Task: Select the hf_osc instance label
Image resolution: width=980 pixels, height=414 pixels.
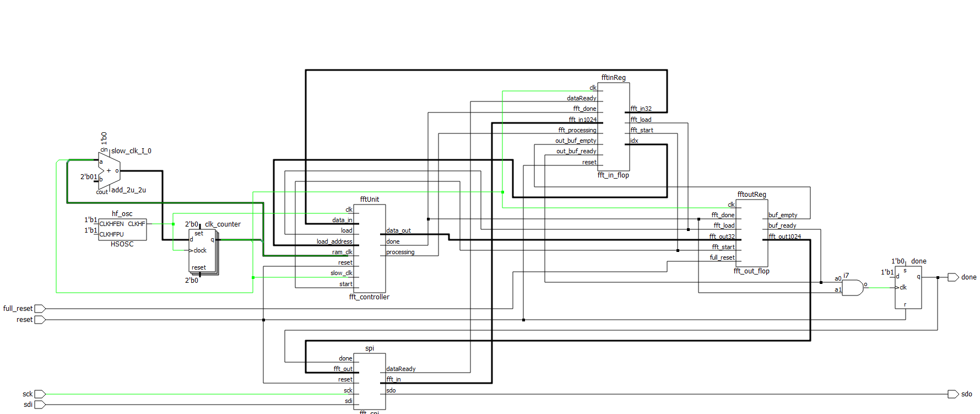Action: pos(122,214)
